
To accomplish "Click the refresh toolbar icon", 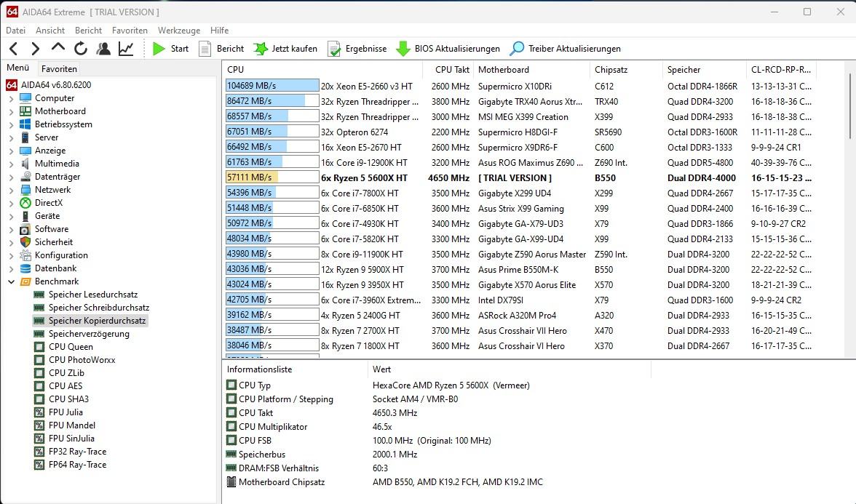I will tap(81, 49).
